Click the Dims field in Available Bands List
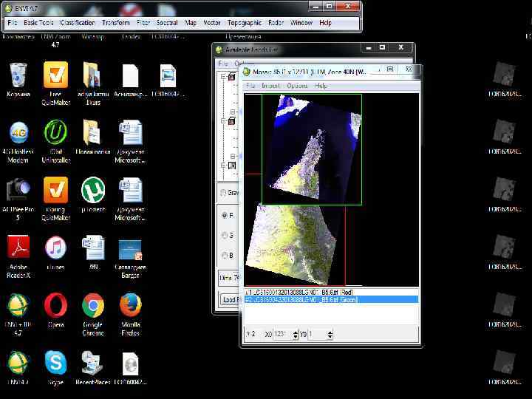 (229, 278)
